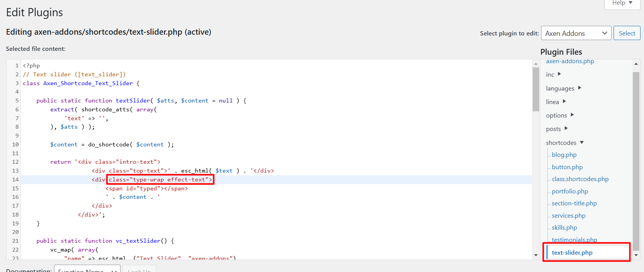Open axen-addons.php in the Plugin Files list
Image resolution: width=644 pixels, height=272 pixels.
point(570,61)
